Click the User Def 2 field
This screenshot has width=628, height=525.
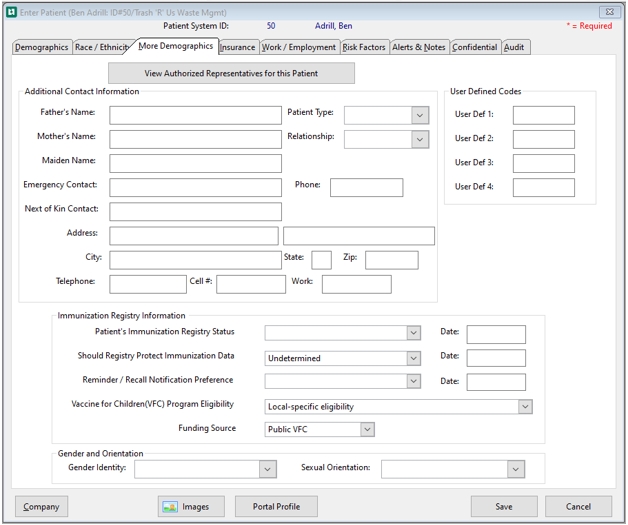click(x=544, y=139)
